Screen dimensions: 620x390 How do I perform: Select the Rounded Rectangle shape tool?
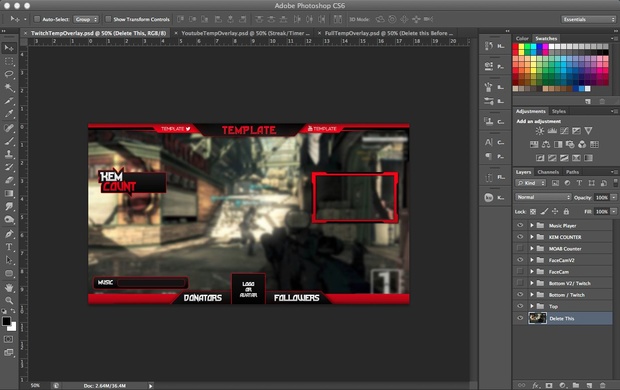[x=9, y=273]
